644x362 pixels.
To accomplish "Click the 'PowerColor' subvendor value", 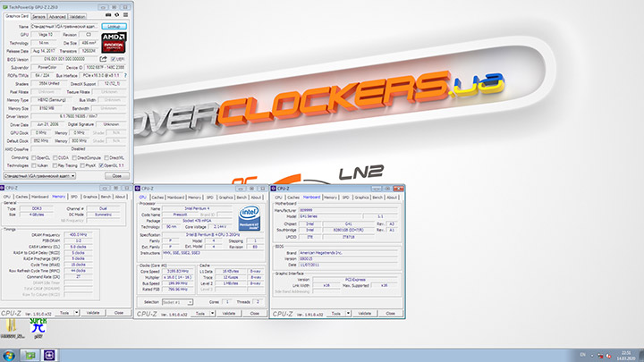I will point(47,67).
